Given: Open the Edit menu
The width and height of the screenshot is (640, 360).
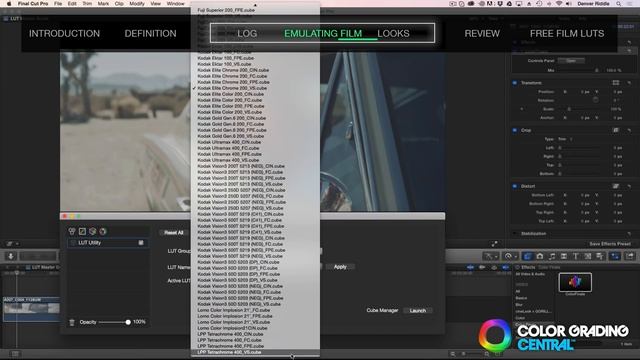Looking at the screenshot, I should click(x=72, y=4).
